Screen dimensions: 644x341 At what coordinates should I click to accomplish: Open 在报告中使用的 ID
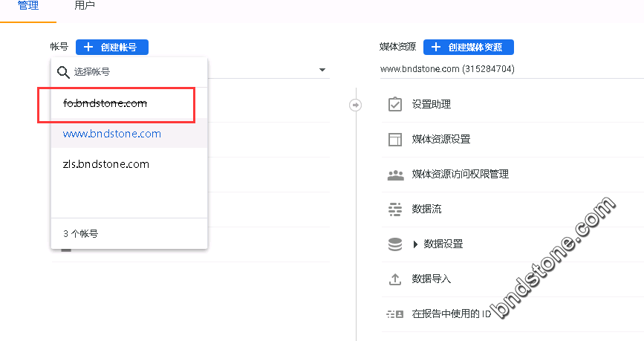[452, 314]
